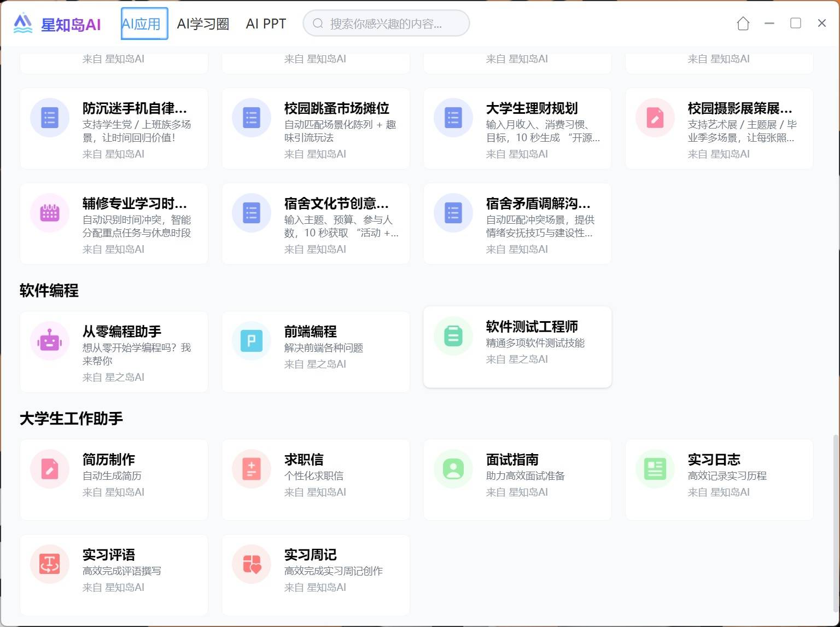Click the pink resume icon for 简历制作
The image size is (840, 627).
pos(50,469)
